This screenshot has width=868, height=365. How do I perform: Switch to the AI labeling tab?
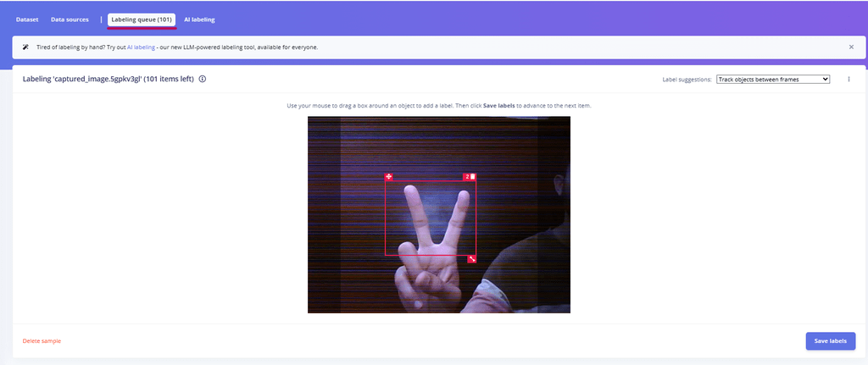coord(199,19)
